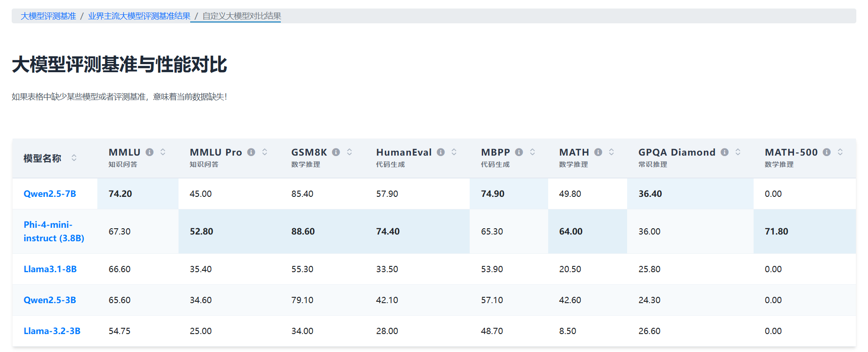868x352 pixels.
Task: Sort by MATH column arrows
Action: pos(611,152)
